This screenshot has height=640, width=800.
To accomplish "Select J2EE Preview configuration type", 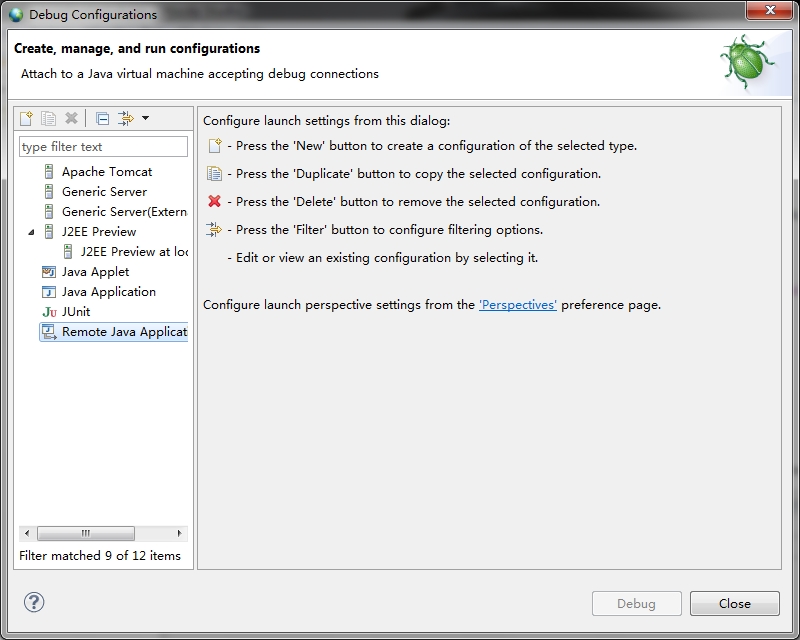I will tap(99, 232).
